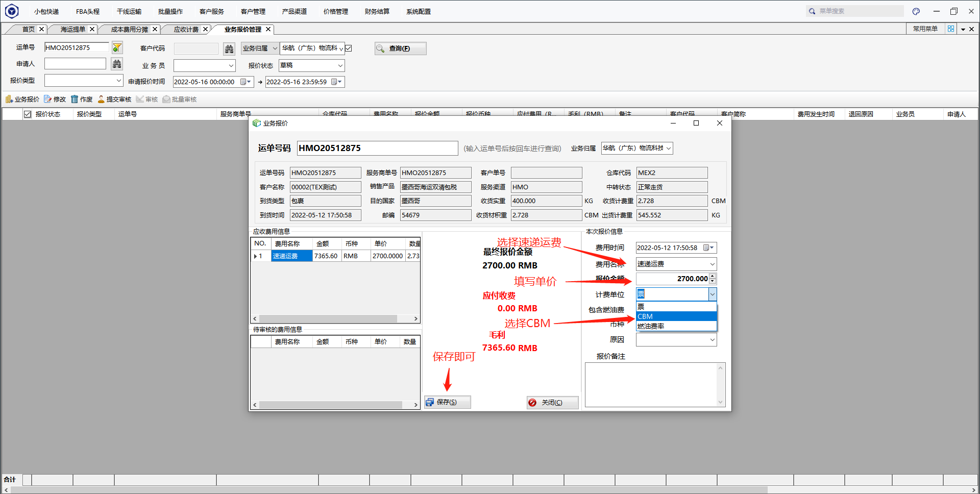Increase 报价金额 with the up spinner
980x494 pixels.
point(713,276)
